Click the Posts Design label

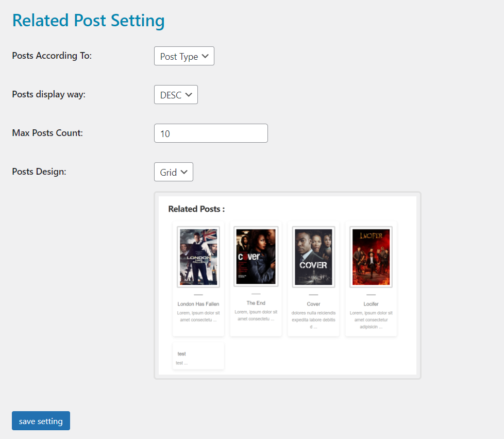point(39,172)
